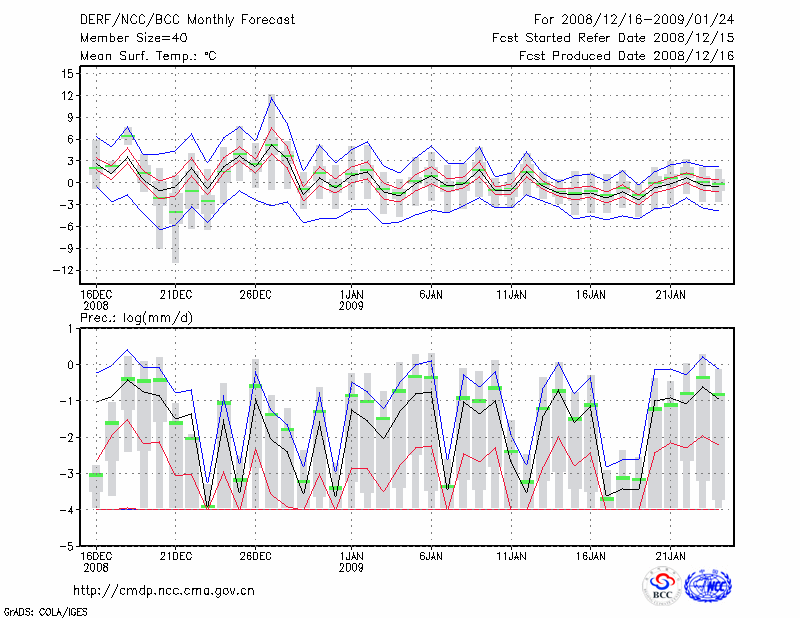Click the blue NCC globe logo
Screen dimensions: 800x618
pos(707,586)
